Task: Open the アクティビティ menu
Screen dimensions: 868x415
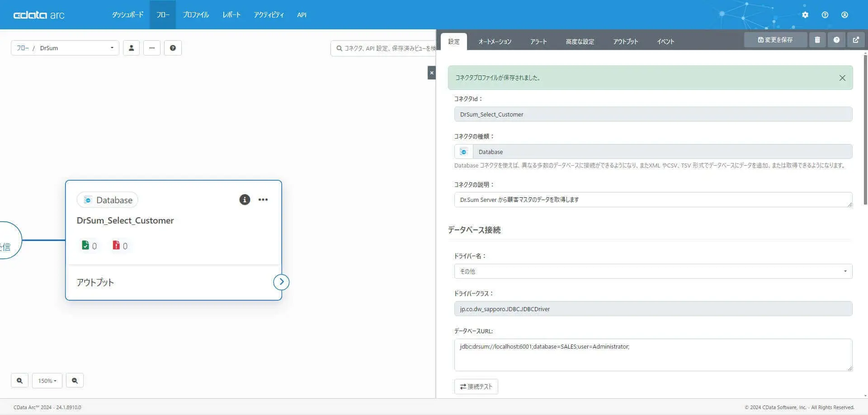Action: click(x=269, y=15)
